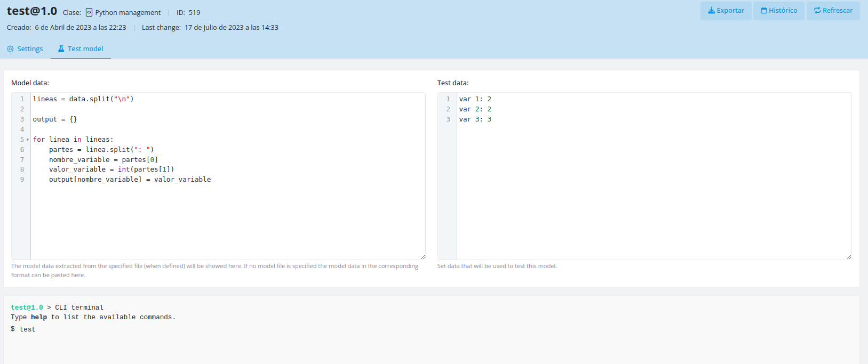This screenshot has width=868, height=364.
Task: Collapse the for loop fold arrow
Action: (28, 140)
